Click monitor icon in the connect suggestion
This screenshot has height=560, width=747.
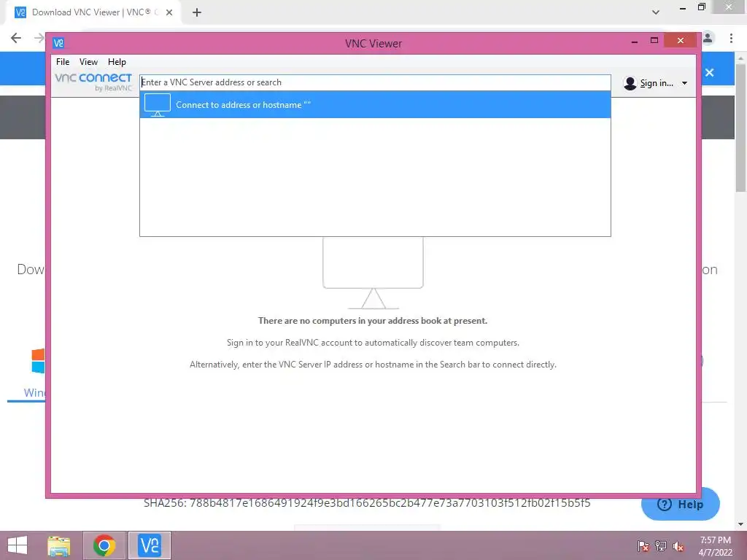point(158,105)
